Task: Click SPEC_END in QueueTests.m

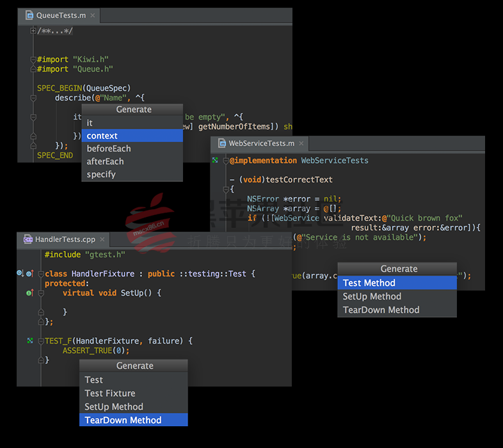Action: tap(55, 156)
